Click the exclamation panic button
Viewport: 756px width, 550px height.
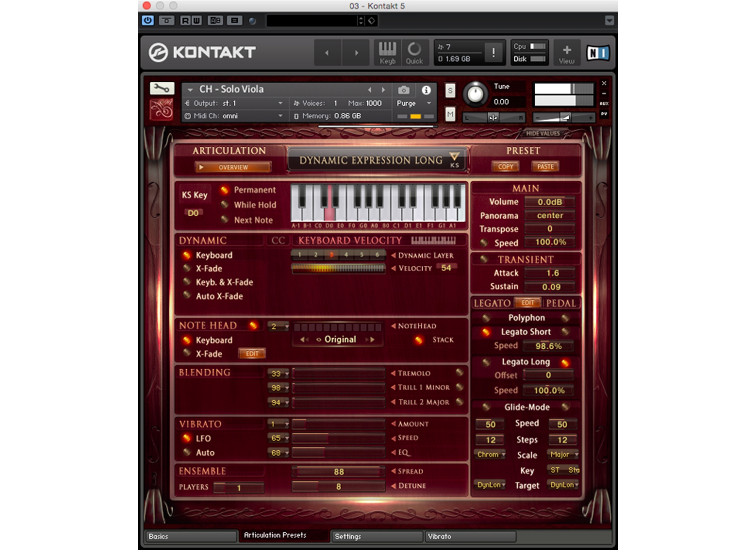(x=493, y=52)
